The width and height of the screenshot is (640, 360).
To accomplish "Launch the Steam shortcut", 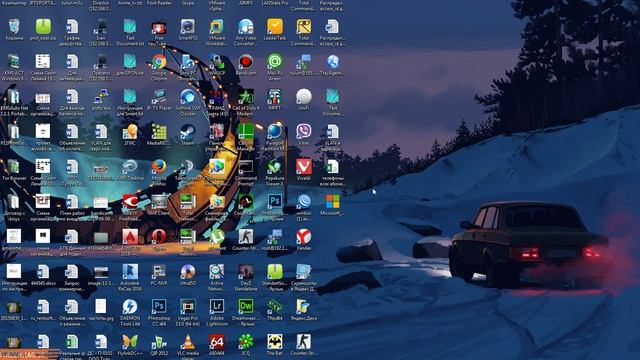I will pyautogui.click(x=188, y=132).
